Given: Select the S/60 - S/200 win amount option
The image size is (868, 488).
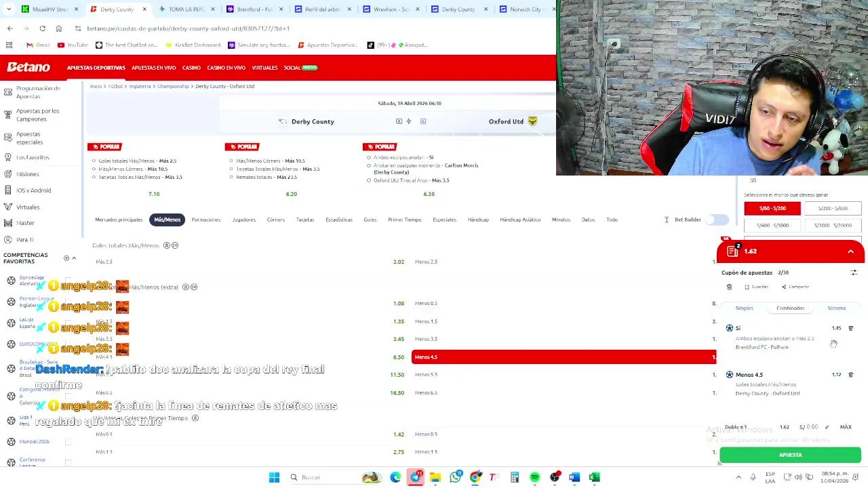Looking at the screenshot, I should (772, 209).
